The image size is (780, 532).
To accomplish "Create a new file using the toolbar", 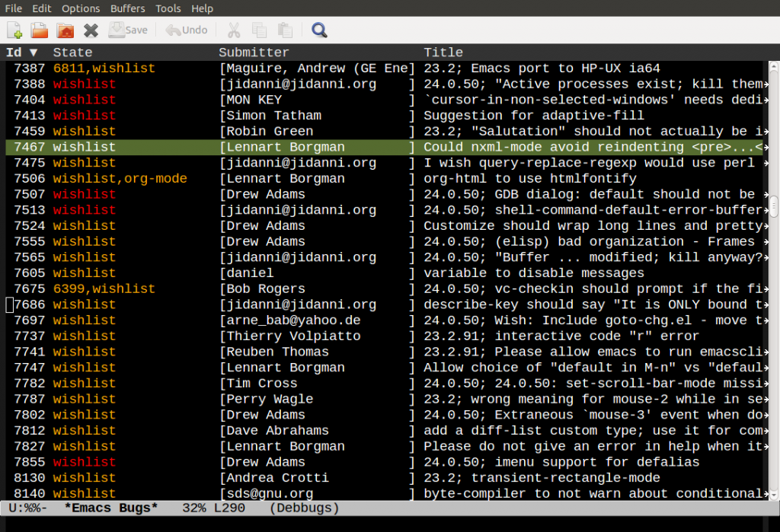I will point(14,29).
